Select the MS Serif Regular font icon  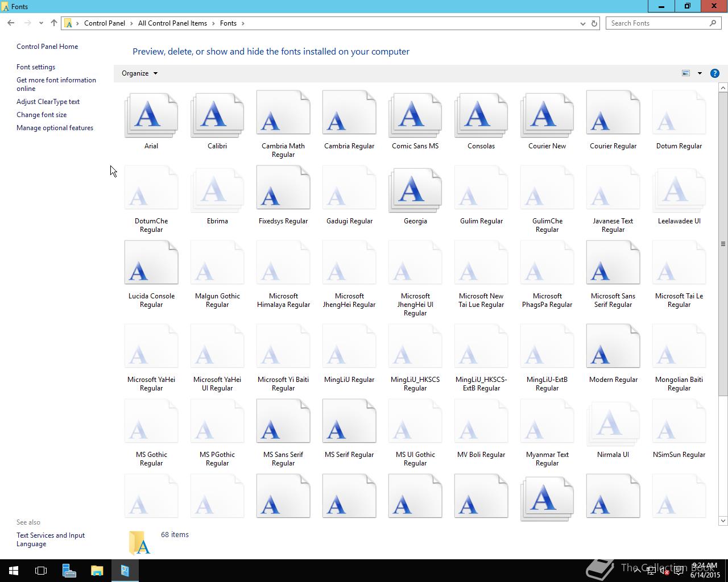click(x=349, y=421)
